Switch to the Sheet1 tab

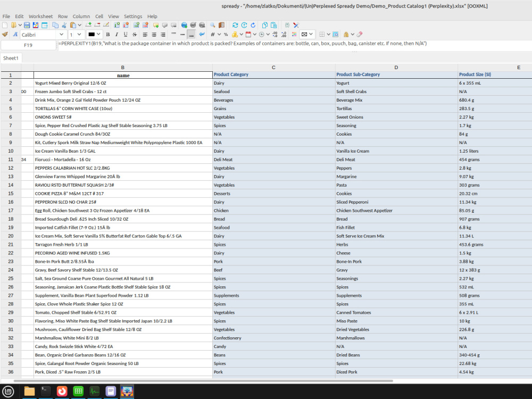point(11,57)
